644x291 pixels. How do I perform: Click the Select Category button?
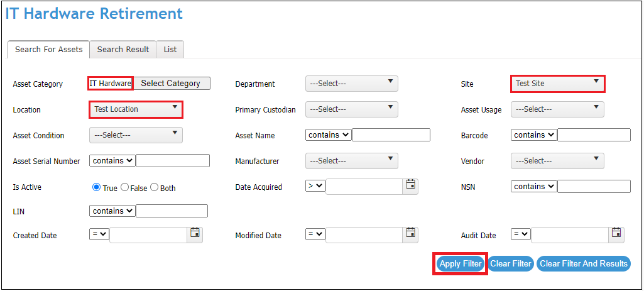[x=171, y=83]
